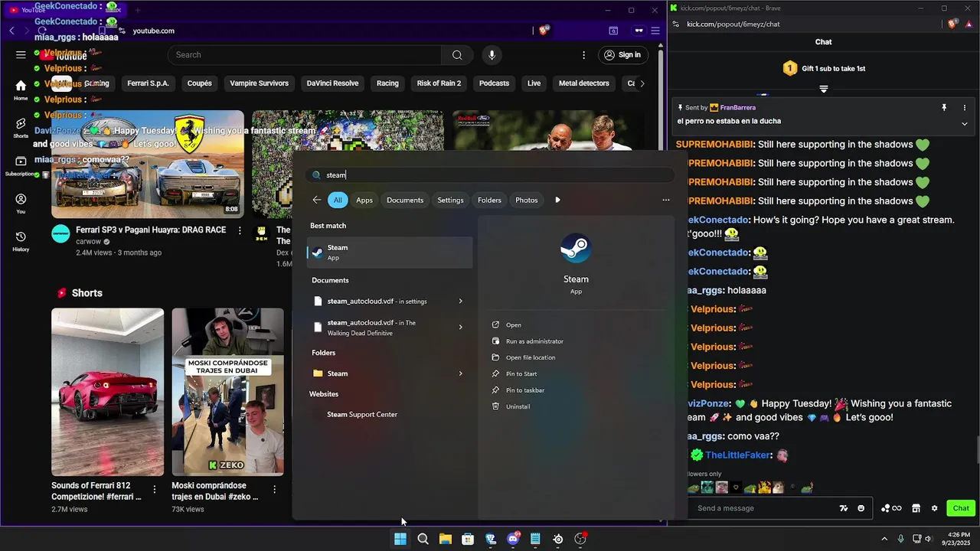Select the Risk of Rain 2 chip
The width and height of the screenshot is (980, 551).
point(439,83)
